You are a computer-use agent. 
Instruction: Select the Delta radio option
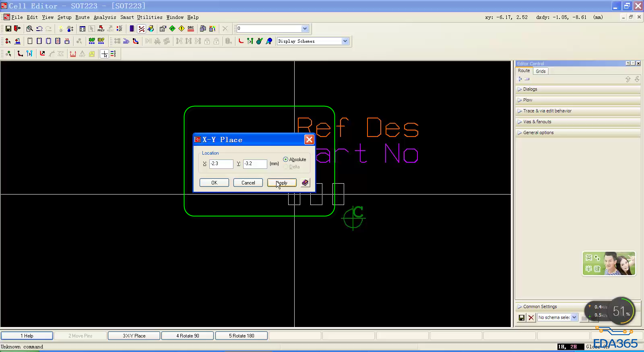[286, 167]
